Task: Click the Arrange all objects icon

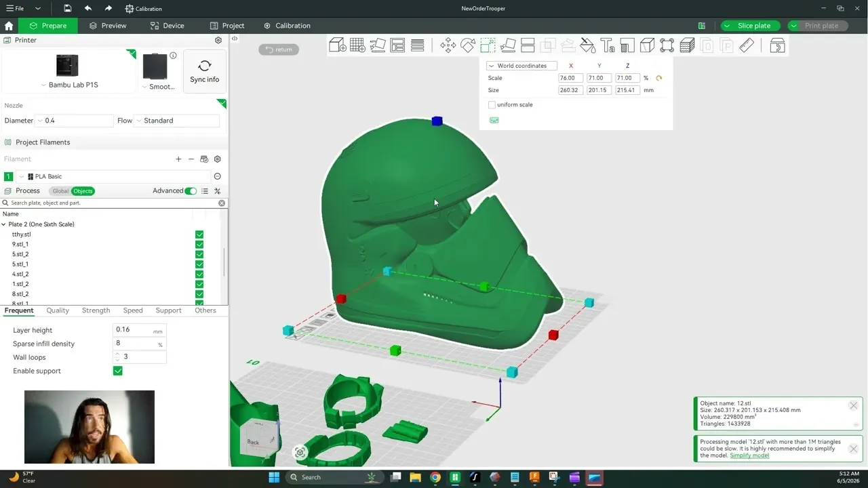Action: coord(397,45)
